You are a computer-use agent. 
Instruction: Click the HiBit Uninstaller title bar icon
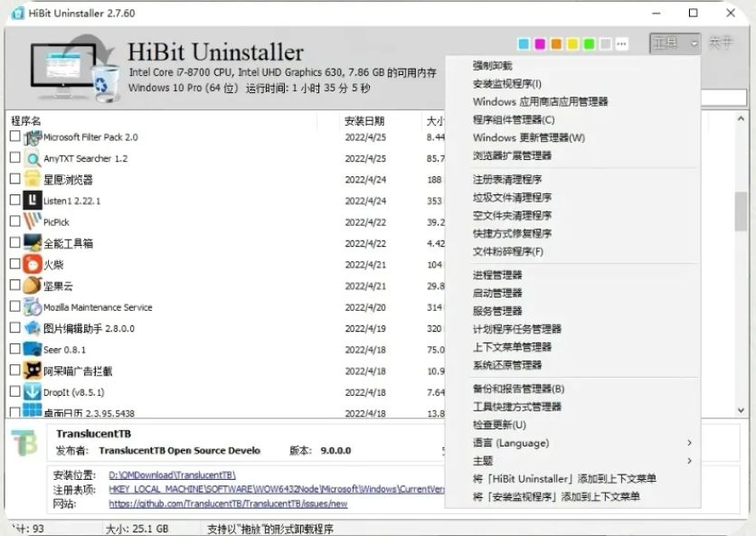(18, 13)
